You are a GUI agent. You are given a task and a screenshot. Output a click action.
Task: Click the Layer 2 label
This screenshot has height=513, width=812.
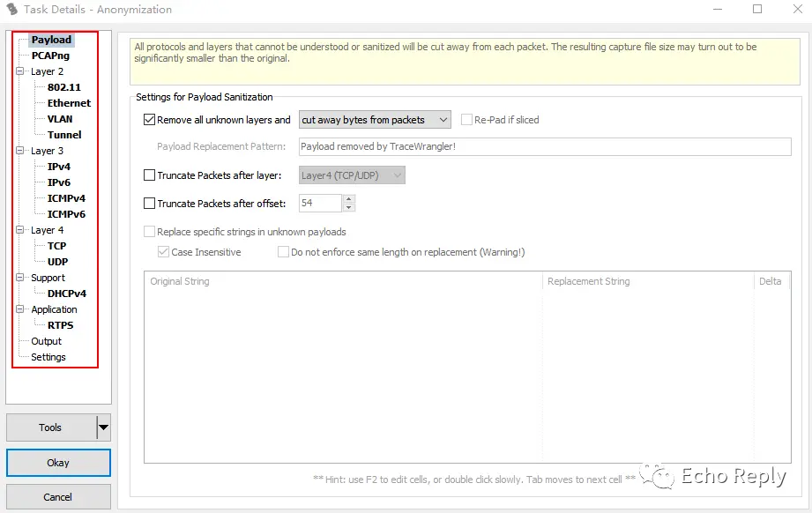coord(47,71)
